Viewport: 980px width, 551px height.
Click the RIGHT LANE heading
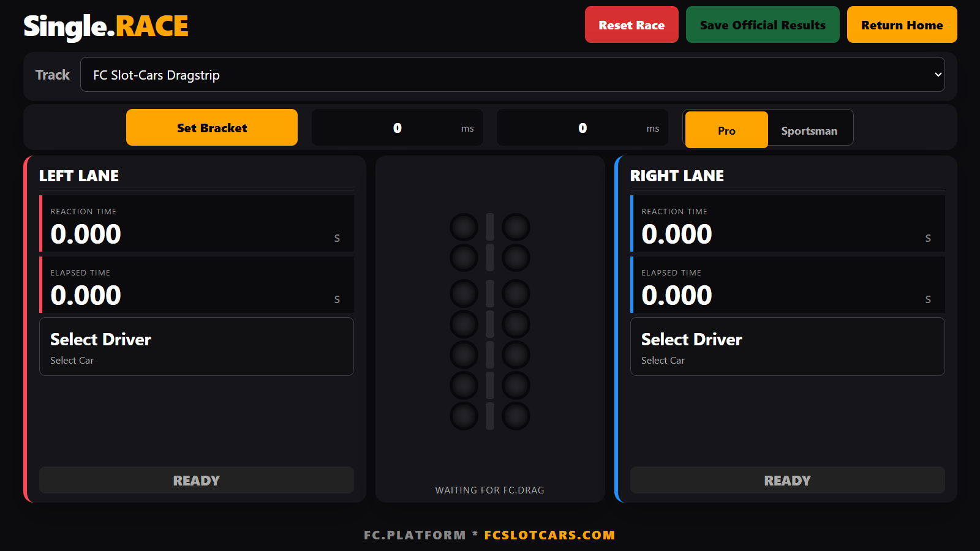pos(677,176)
